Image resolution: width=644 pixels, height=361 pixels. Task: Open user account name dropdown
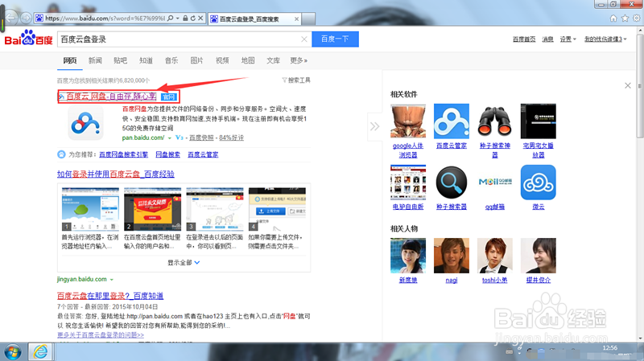click(x=606, y=39)
